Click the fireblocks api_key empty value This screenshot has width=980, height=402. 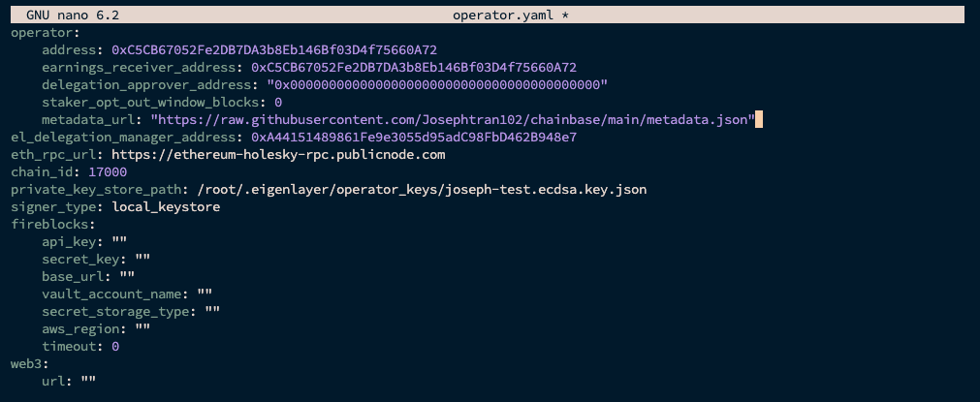pos(119,241)
